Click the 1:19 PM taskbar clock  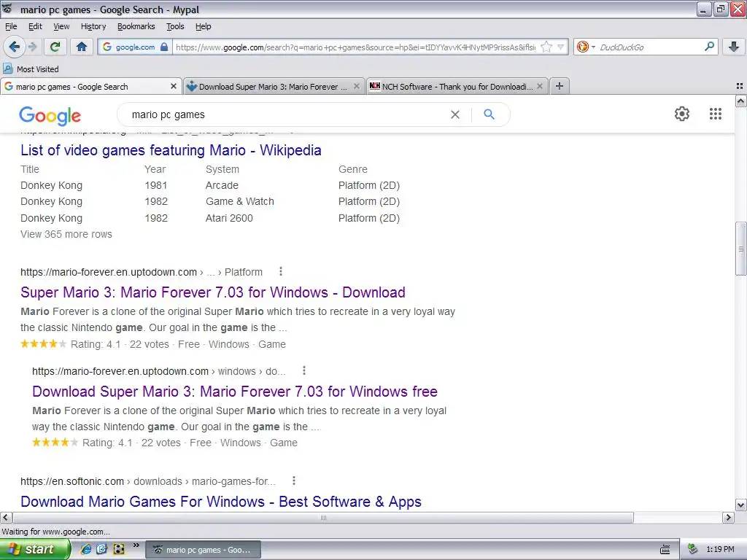[720, 549]
